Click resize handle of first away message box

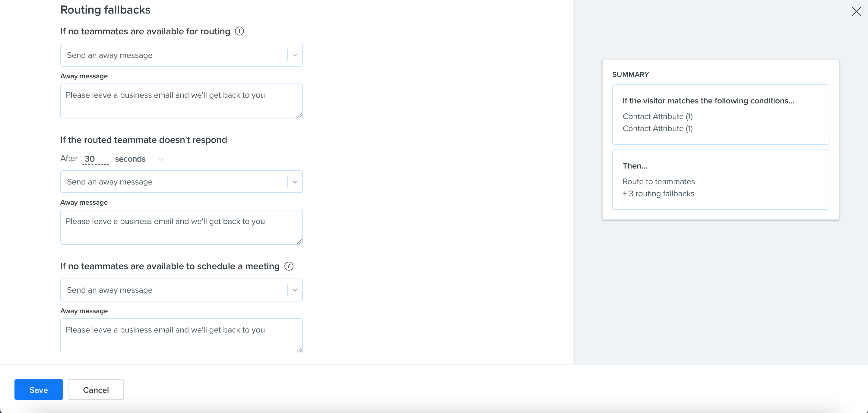coord(299,115)
